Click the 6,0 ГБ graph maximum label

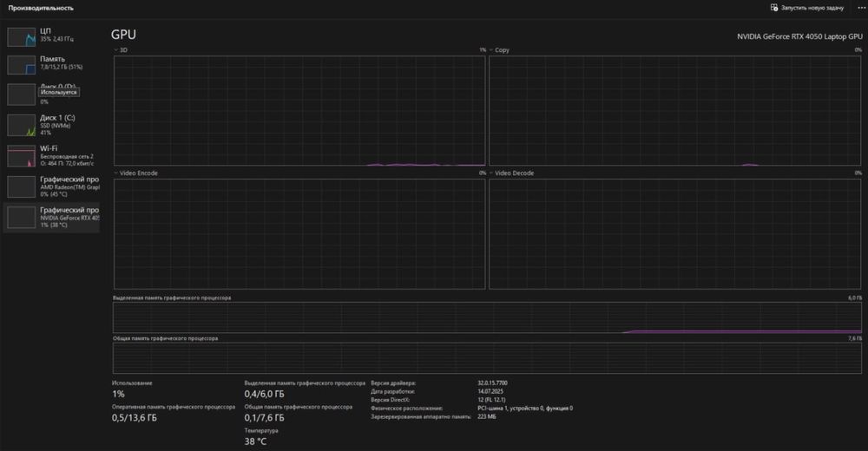pos(855,297)
